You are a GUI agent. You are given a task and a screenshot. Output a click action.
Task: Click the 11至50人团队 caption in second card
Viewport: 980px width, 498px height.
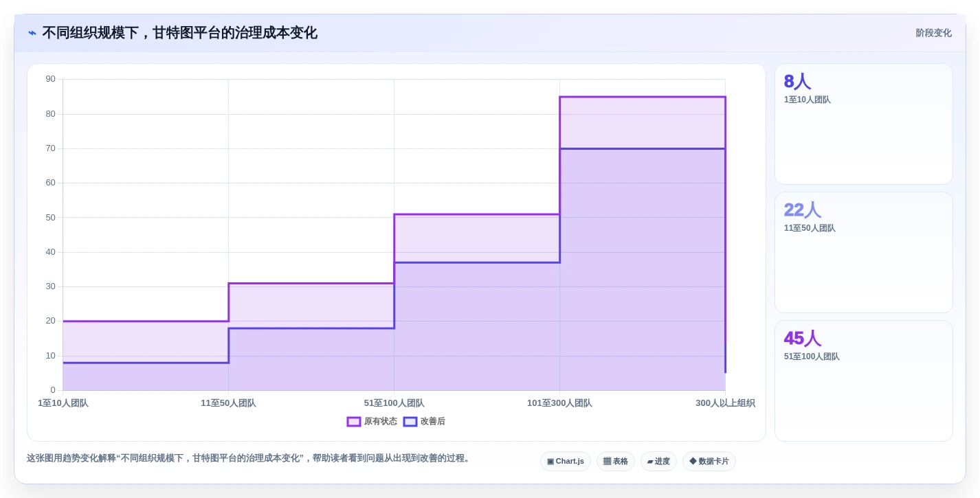click(x=810, y=228)
